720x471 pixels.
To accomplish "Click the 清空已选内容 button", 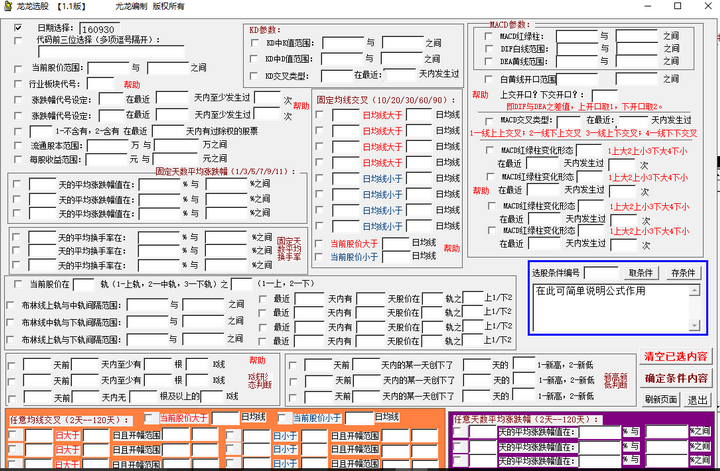I will [x=675, y=356].
